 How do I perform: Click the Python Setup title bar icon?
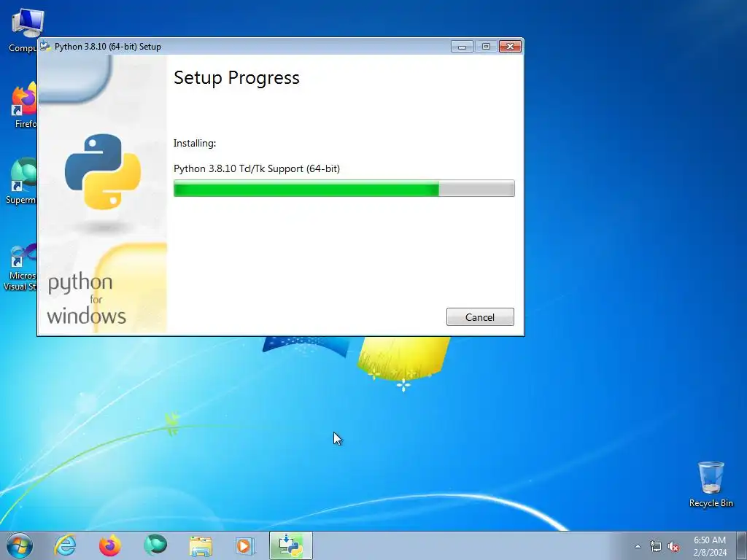[x=45, y=46]
